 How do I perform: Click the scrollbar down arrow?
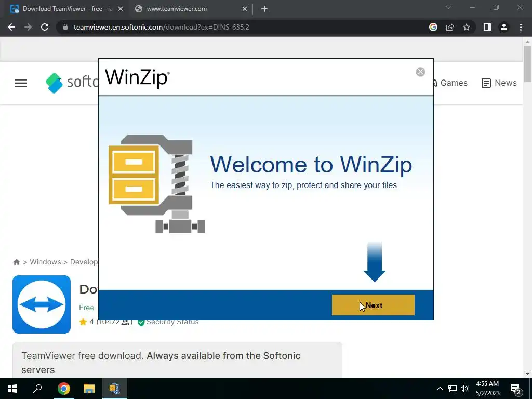click(x=527, y=374)
